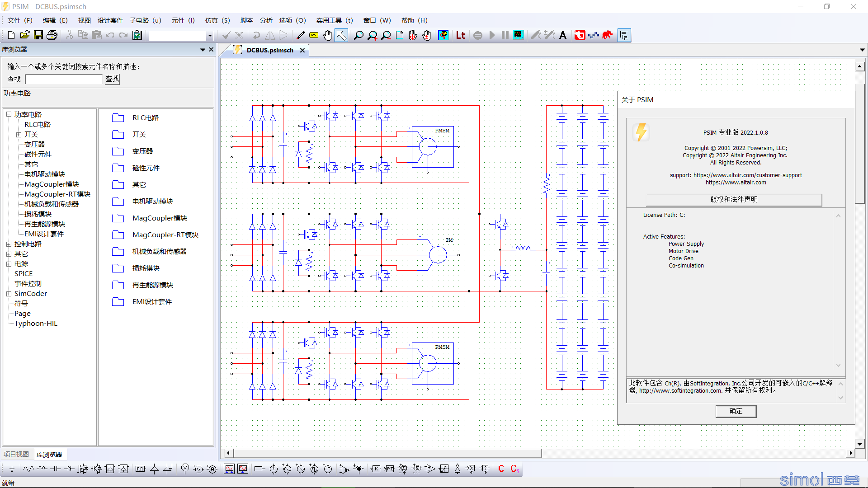This screenshot has width=868, height=488.
Task: Place the proportional K block
Action: coord(376,469)
